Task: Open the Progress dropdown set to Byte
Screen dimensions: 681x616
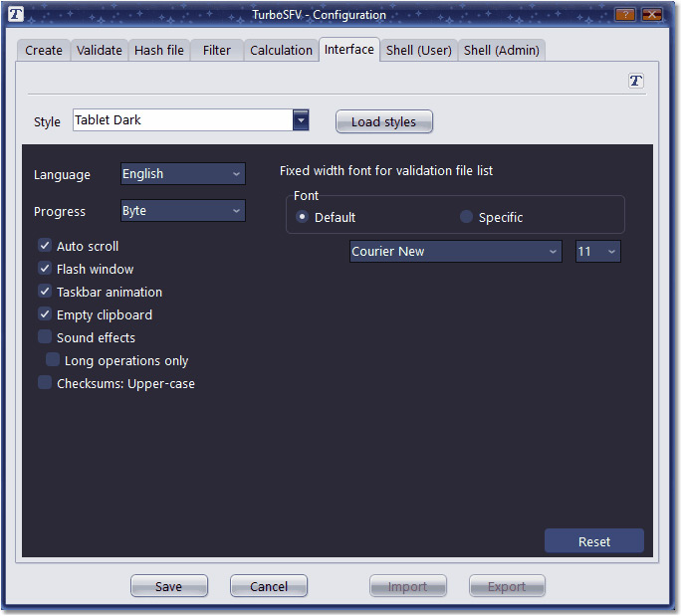Action: 183,211
